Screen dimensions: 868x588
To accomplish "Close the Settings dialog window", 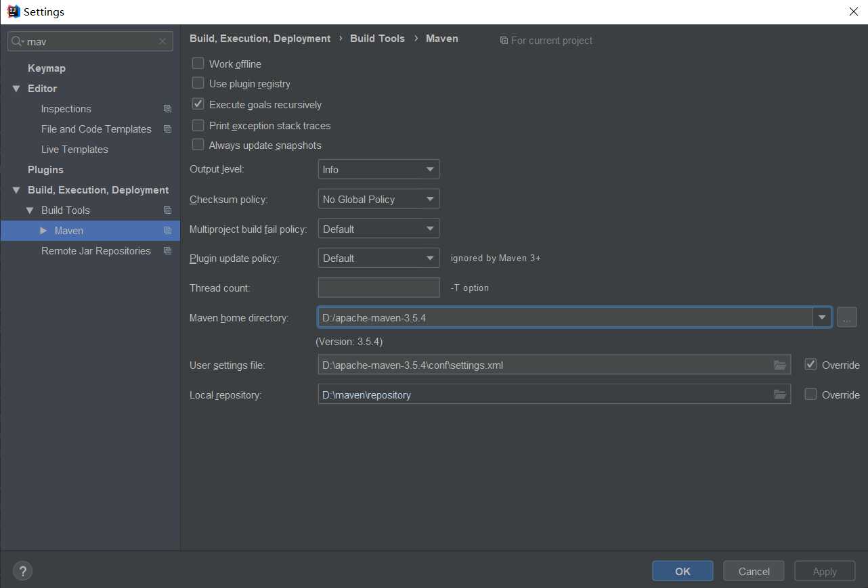I will tap(853, 12).
